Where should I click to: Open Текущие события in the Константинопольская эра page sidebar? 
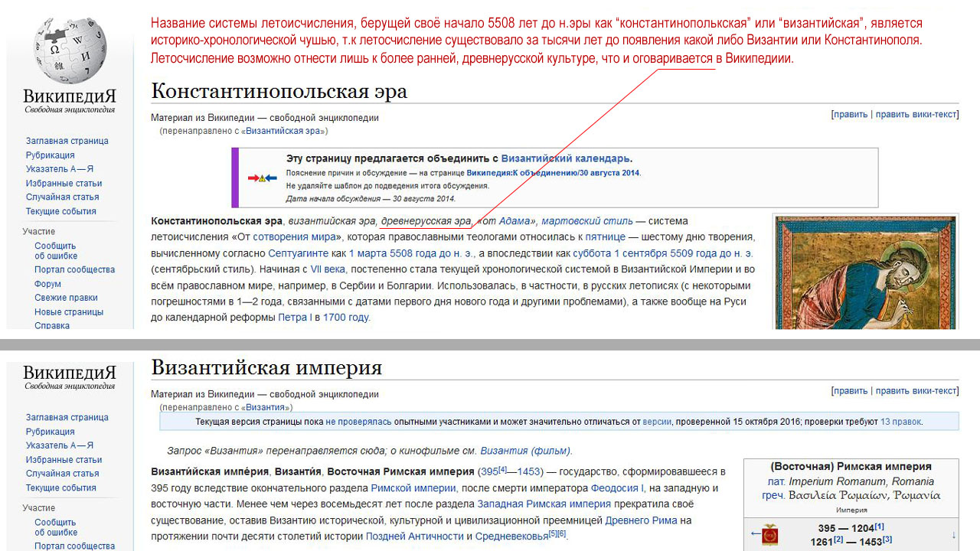point(61,211)
